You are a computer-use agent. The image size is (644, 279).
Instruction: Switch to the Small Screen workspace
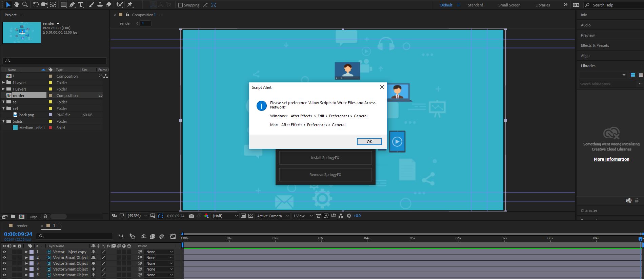pos(509,5)
